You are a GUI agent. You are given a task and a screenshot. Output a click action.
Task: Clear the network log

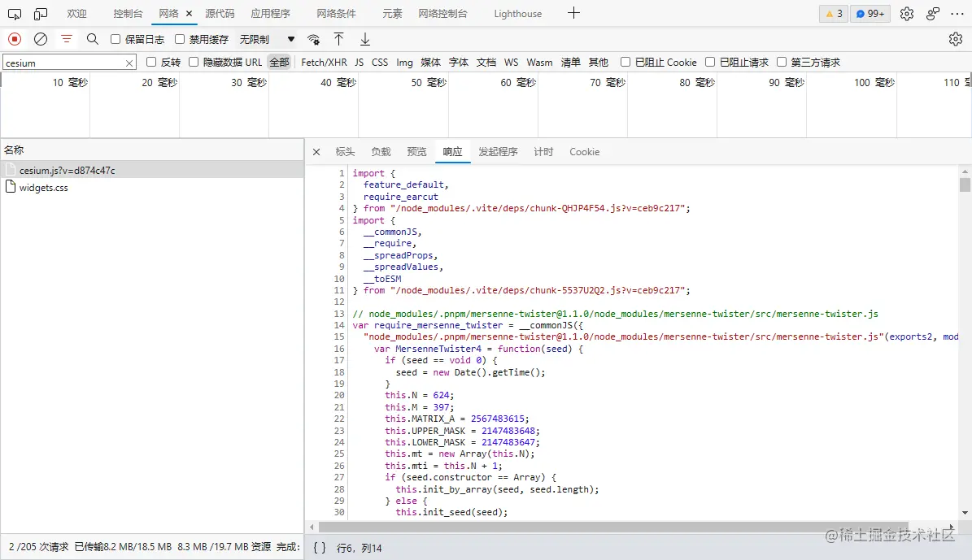(x=41, y=39)
